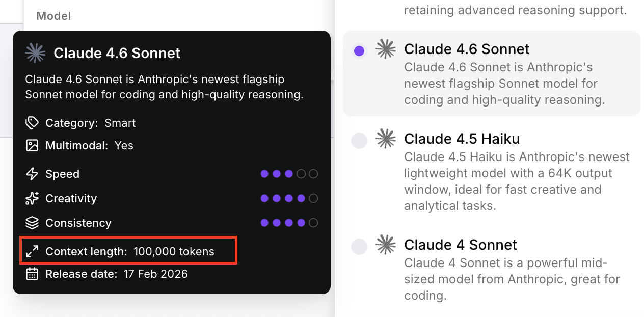
Task: Select the Claude 4.5 Haiku radio button
Action: (359, 141)
